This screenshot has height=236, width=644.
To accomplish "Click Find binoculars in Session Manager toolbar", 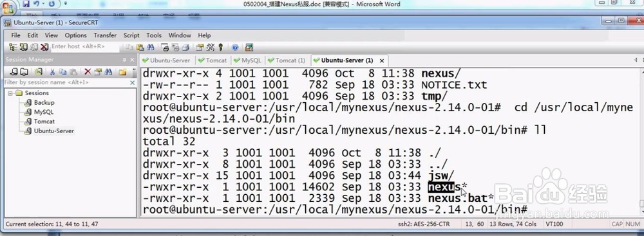I will 108,72.
